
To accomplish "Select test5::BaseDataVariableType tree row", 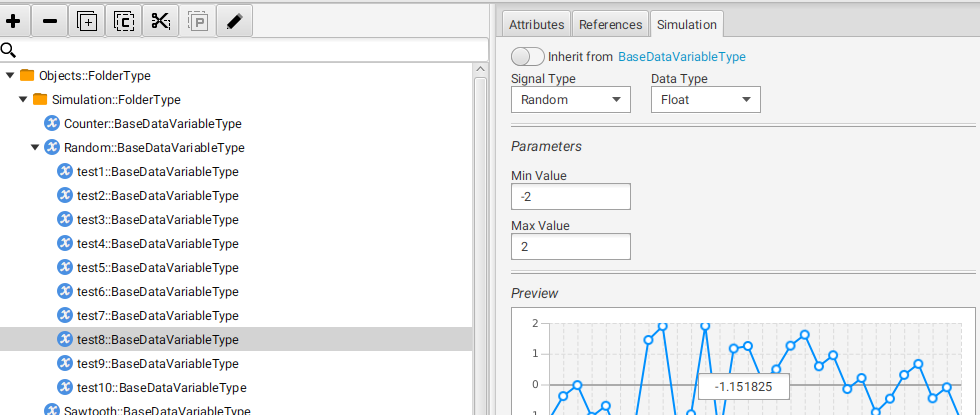I will pos(236,267).
